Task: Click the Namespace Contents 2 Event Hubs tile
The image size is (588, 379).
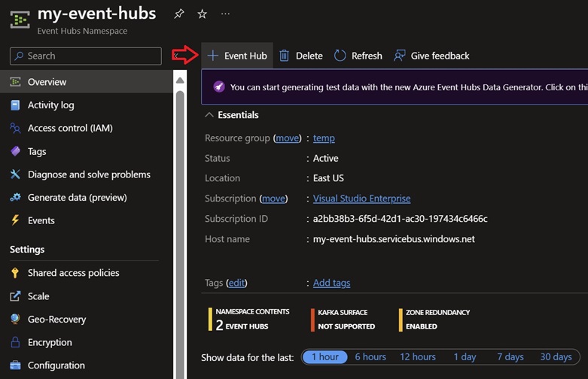Action: coord(249,319)
